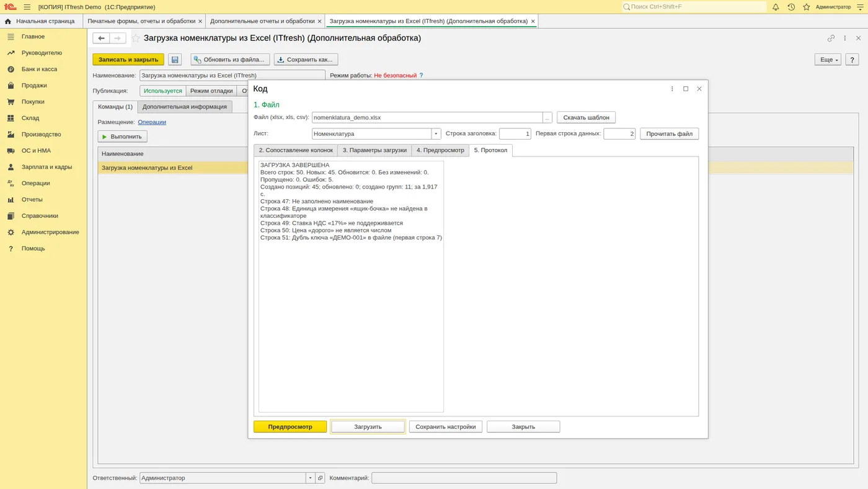868x489 pixels.
Task: Add form to favorites star
Action: [136, 38]
